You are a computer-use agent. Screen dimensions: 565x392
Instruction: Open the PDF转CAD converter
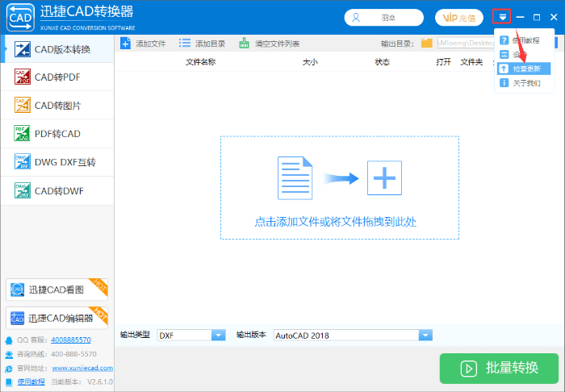pos(57,134)
